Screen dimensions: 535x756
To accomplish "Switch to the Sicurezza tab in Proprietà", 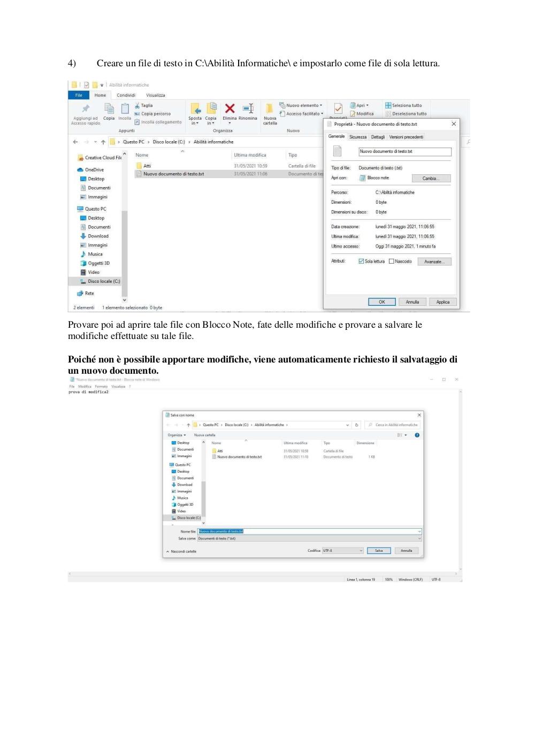I will point(358,137).
